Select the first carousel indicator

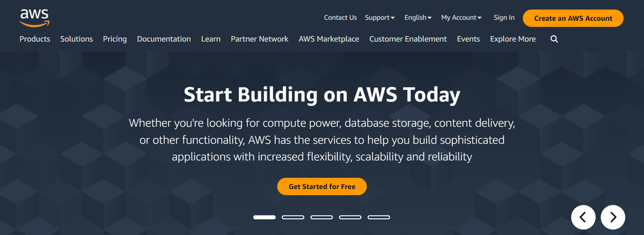tap(265, 217)
